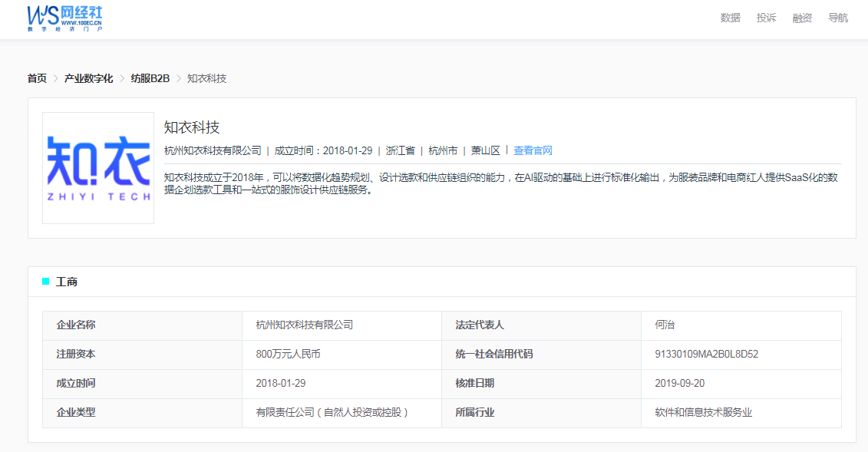Click the value 有限责任公司（自然人投资或控股）

(x=332, y=413)
